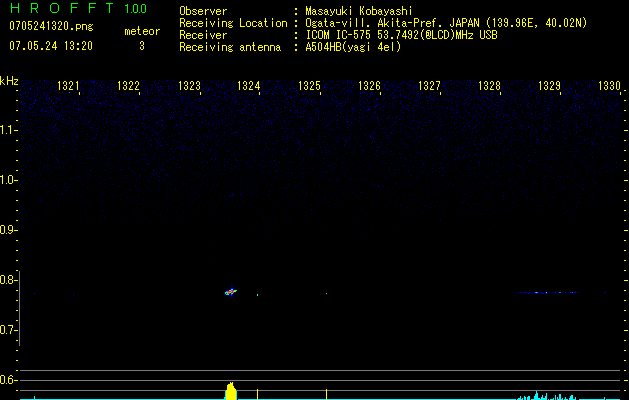Click observer name Masayuki Kobayashi
This screenshot has width=629, height=400.
tap(359, 11)
